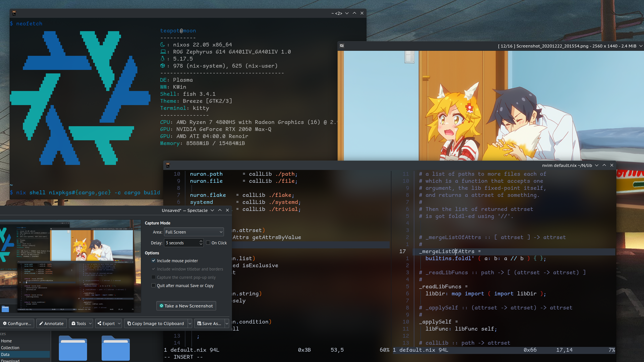Image resolution: width=644 pixels, height=362 pixels.
Task: Decrease the Delay value with the down arrow
Action: tap(201, 245)
